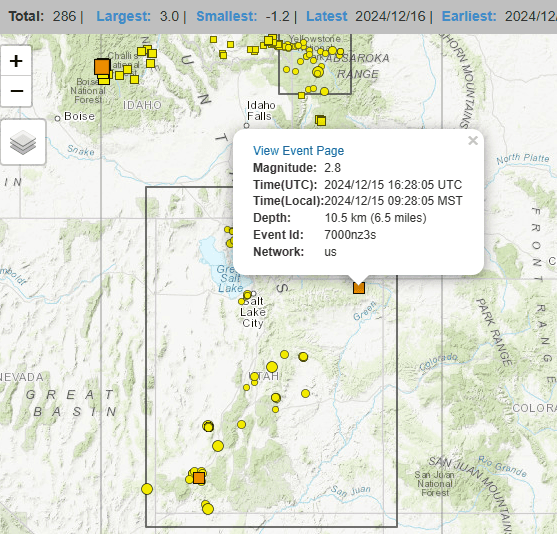Open the map layers control

point(23,142)
